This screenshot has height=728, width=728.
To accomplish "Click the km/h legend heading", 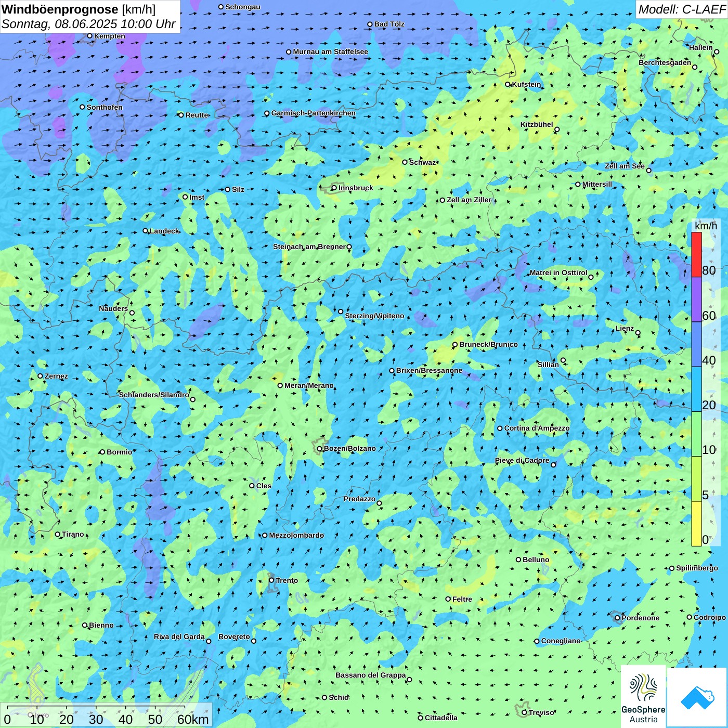I will (x=706, y=226).
